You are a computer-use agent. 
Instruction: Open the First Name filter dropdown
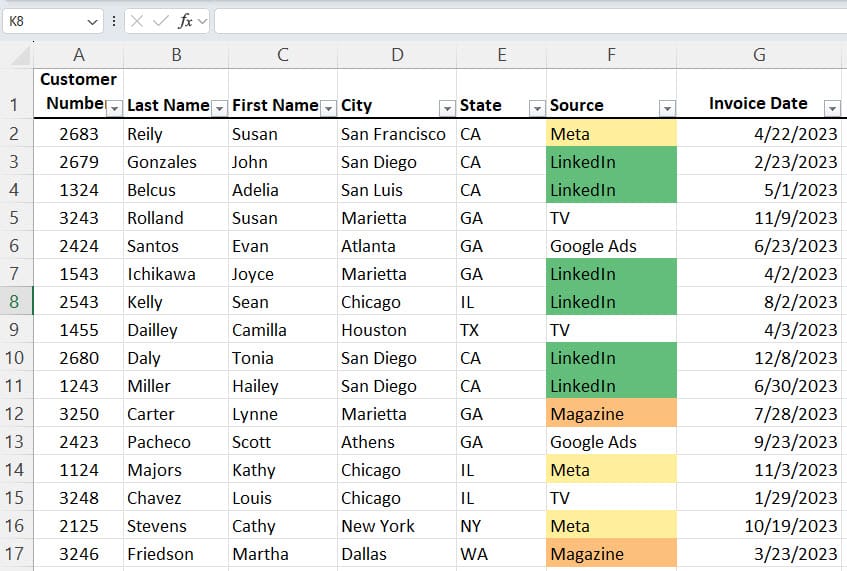328,109
